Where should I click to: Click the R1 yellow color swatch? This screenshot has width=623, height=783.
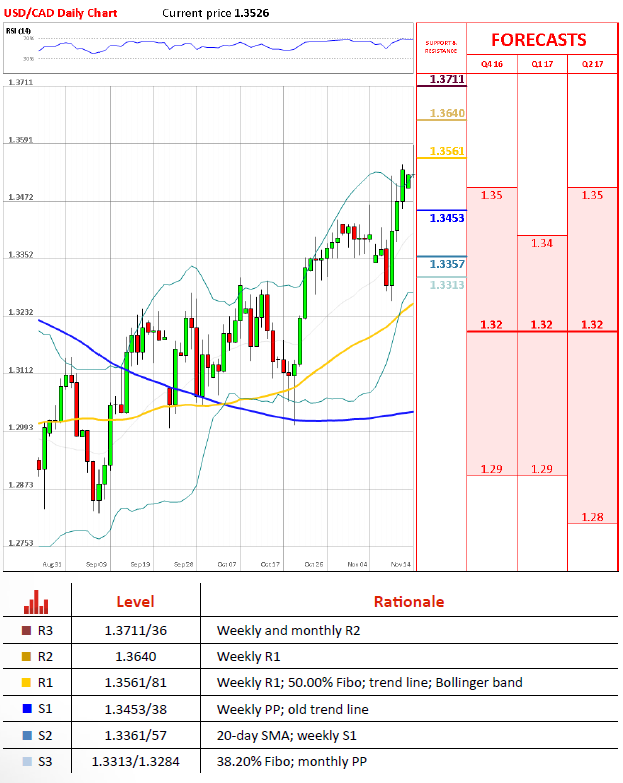tap(26, 683)
